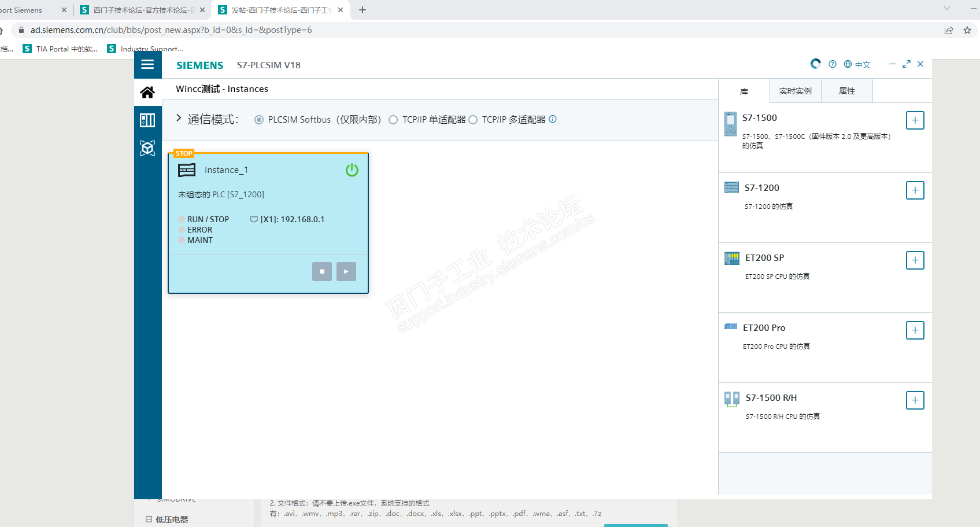Click the S7-1500 device icon in library

731,124
